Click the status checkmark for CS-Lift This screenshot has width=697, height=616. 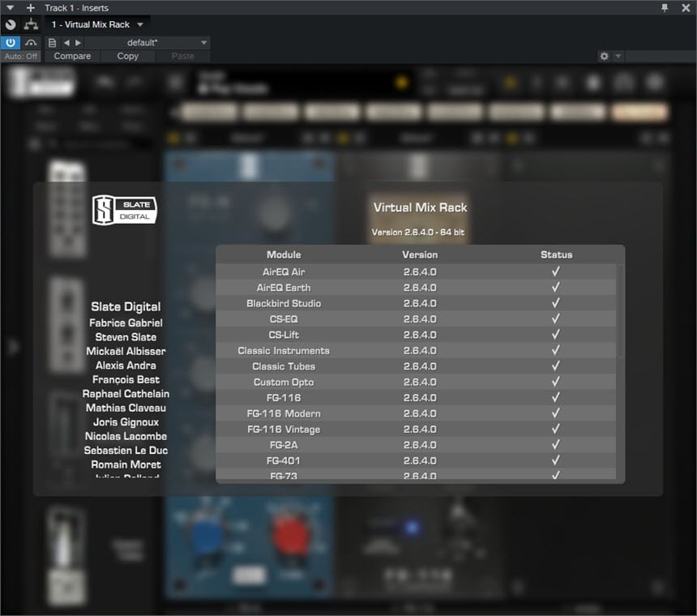pyautogui.click(x=556, y=334)
